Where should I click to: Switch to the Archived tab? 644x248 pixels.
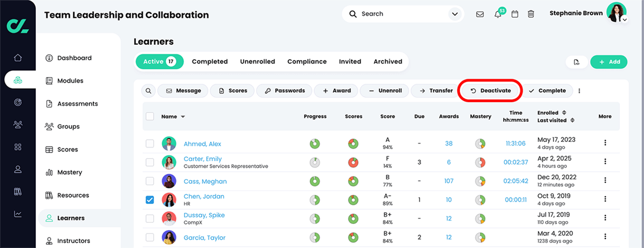coord(388,61)
